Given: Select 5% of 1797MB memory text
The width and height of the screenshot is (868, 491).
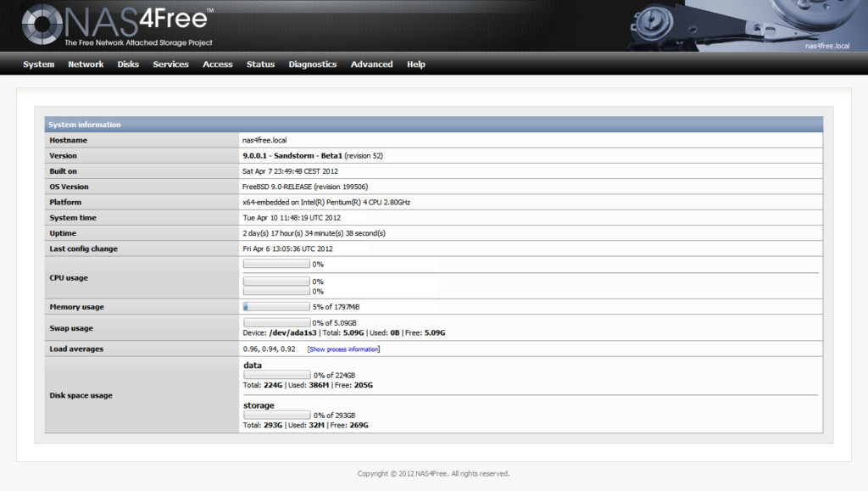Looking at the screenshot, I should point(336,307).
